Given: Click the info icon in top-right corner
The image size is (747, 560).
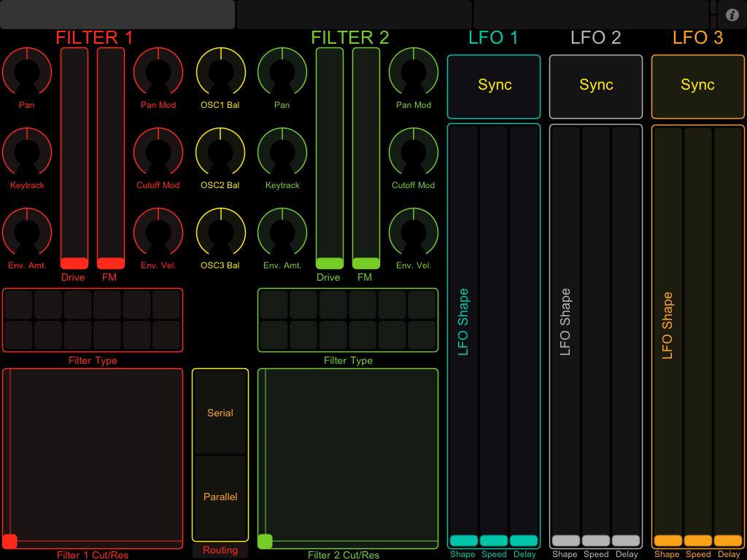Looking at the screenshot, I should click(x=732, y=15).
